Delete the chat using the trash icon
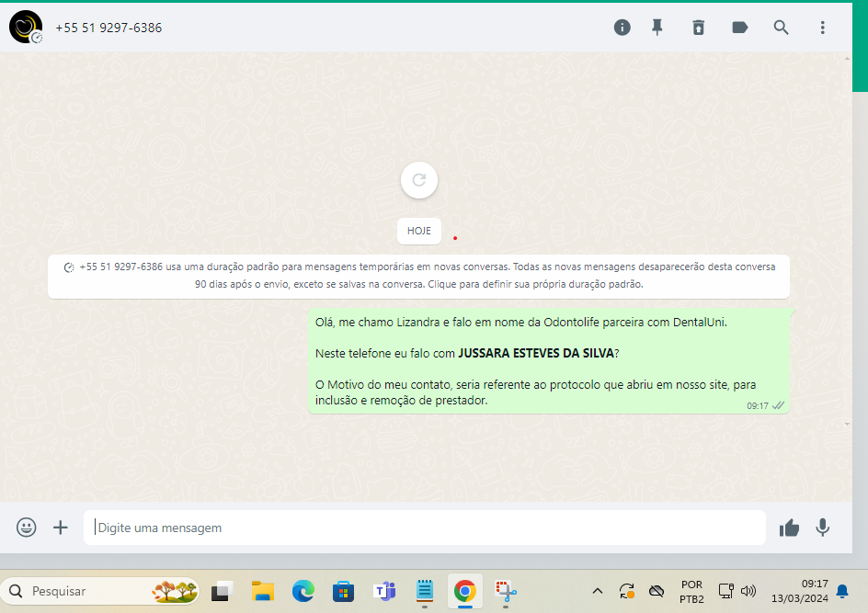 699,27
